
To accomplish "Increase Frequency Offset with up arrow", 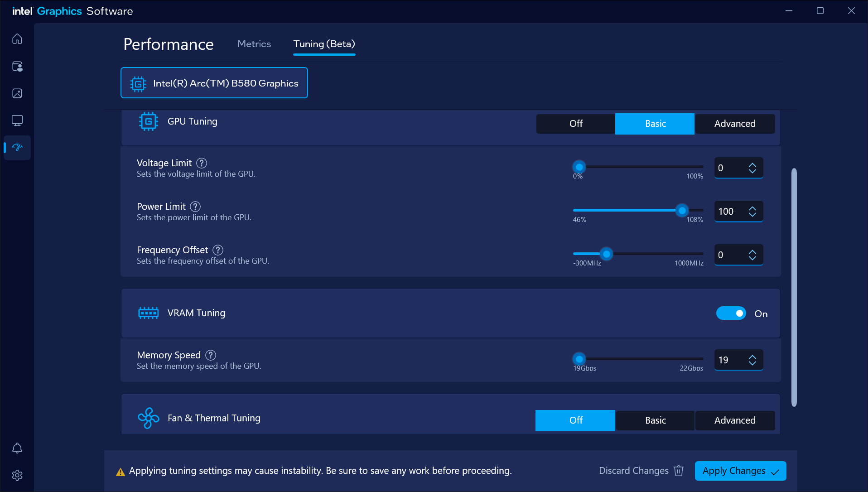I will 752,252.
